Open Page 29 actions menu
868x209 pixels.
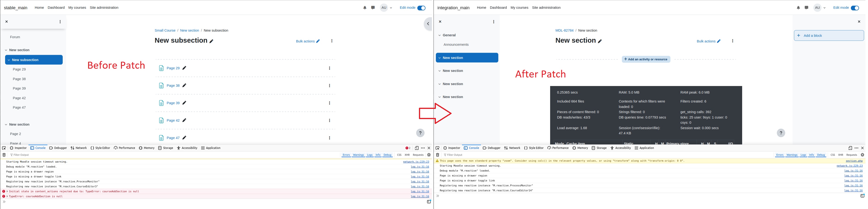pos(329,68)
